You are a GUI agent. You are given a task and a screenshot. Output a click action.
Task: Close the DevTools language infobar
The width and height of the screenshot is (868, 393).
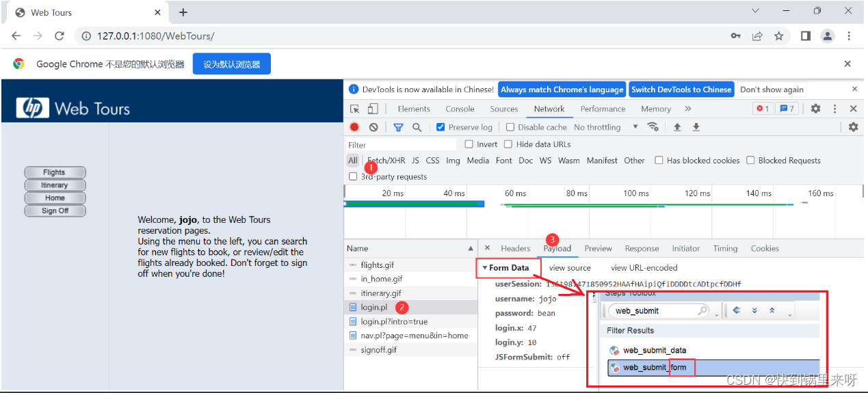tap(854, 89)
